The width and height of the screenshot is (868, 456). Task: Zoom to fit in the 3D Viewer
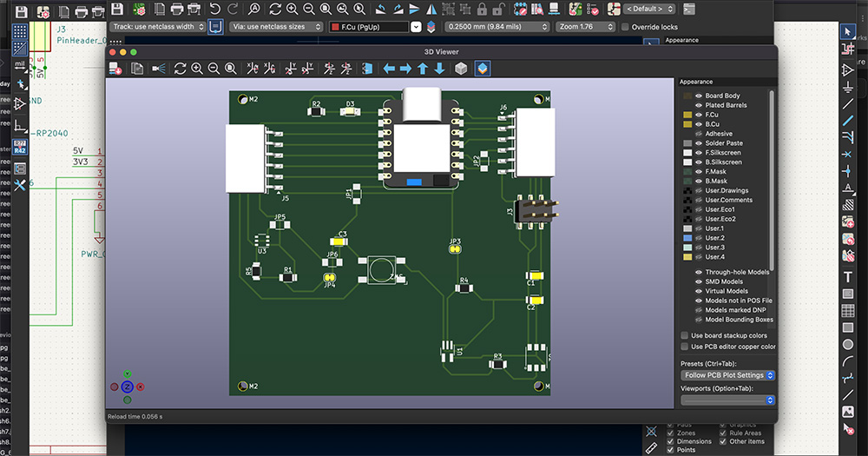click(x=231, y=68)
